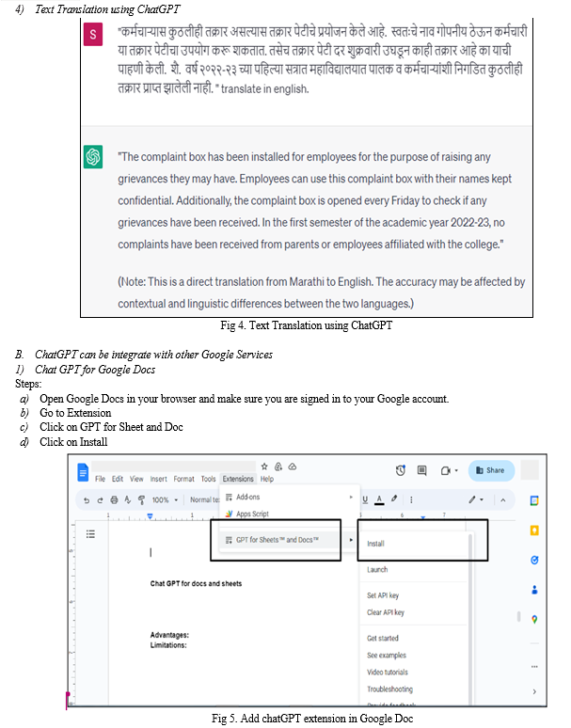Click Set API key option

click(416, 595)
